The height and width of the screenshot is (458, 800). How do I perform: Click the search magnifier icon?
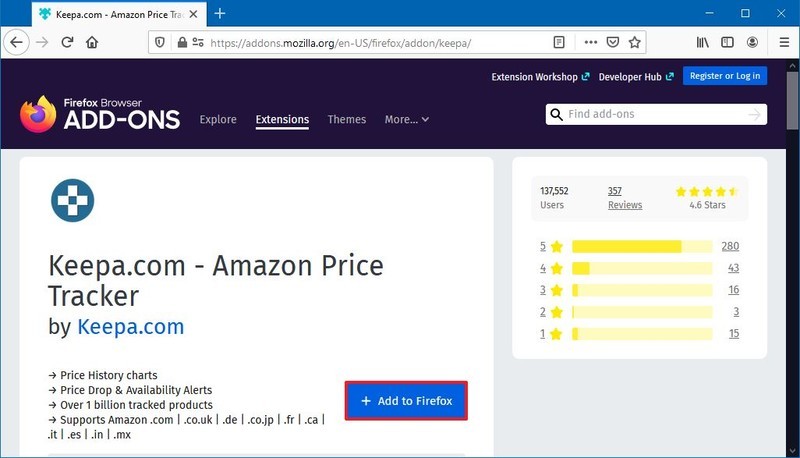coord(557,114)
